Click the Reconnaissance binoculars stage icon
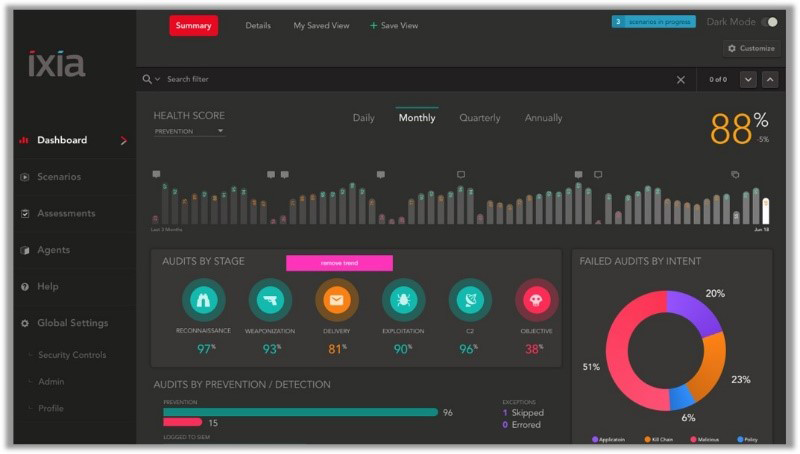 (x=204, y=299)
